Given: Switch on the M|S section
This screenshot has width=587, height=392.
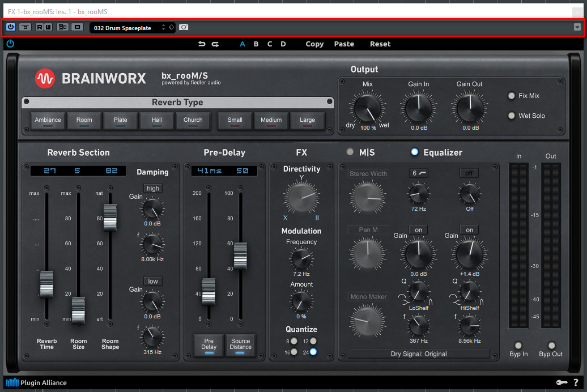Looking at the screenshot, I should 350,152.
